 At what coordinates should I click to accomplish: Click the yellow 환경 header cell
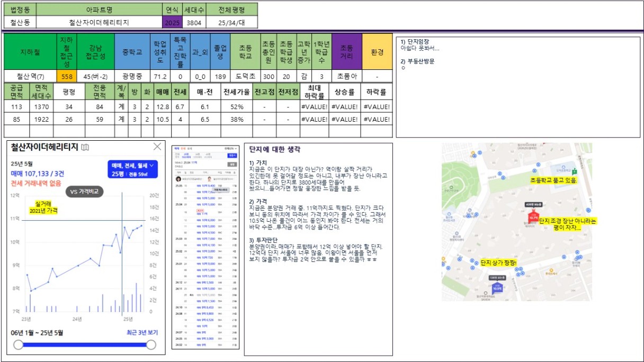point(377,52)
